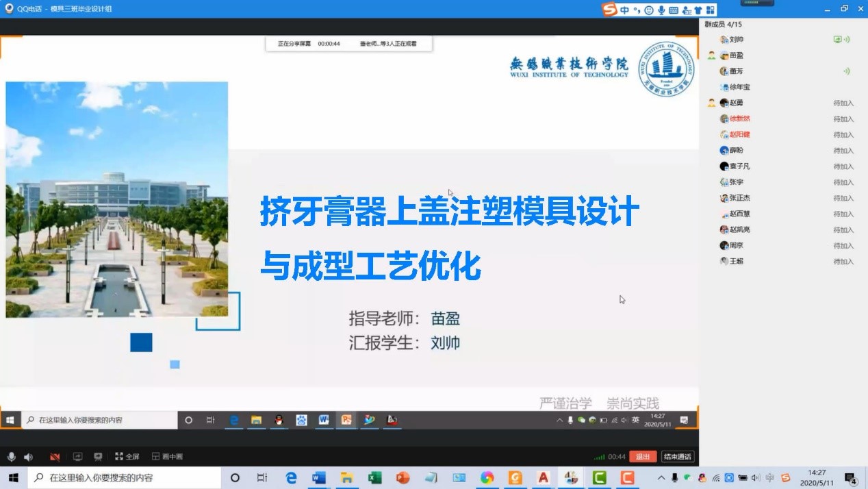The image size is (868, 489).
Task: Switch to picture-in-picture (画中画)
Action: tap(168, 457)
